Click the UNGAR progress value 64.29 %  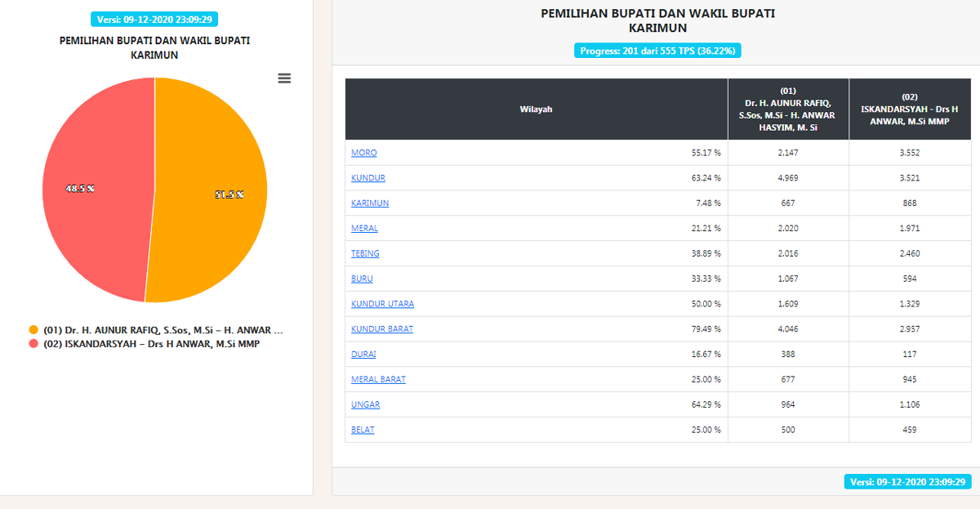click(x=706, y=405)
